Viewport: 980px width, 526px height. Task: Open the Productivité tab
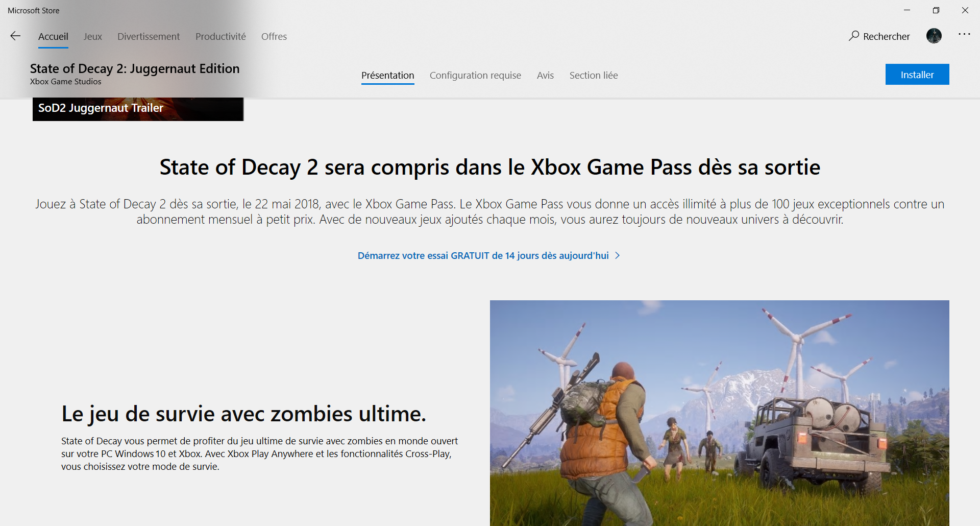tap(220, 36)
